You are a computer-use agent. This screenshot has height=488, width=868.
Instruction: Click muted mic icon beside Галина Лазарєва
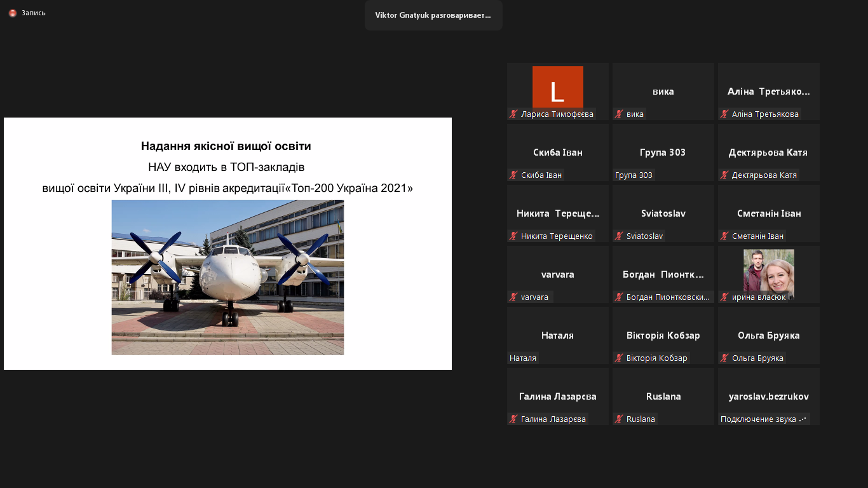[513, 419]
